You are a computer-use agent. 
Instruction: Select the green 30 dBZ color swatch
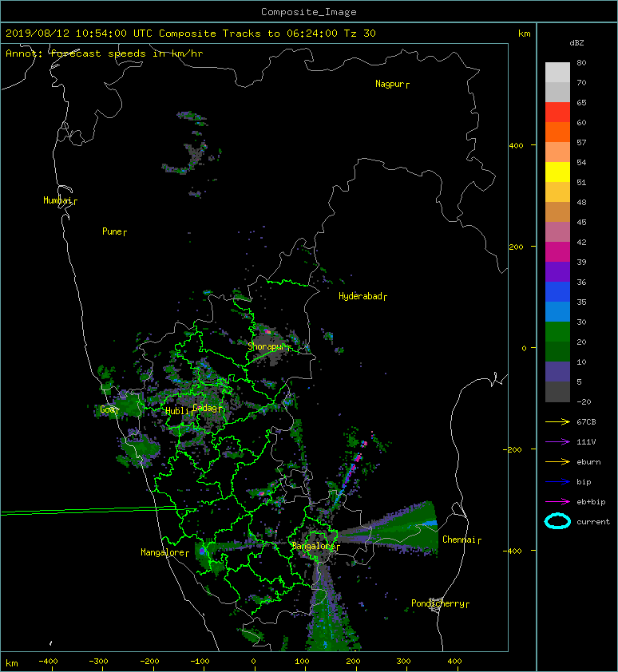coord(557,331)
